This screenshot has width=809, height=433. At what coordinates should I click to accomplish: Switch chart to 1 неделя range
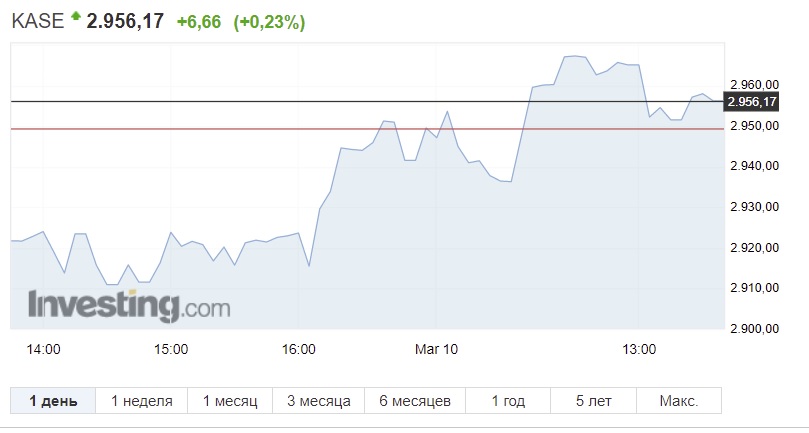point(141,400)
